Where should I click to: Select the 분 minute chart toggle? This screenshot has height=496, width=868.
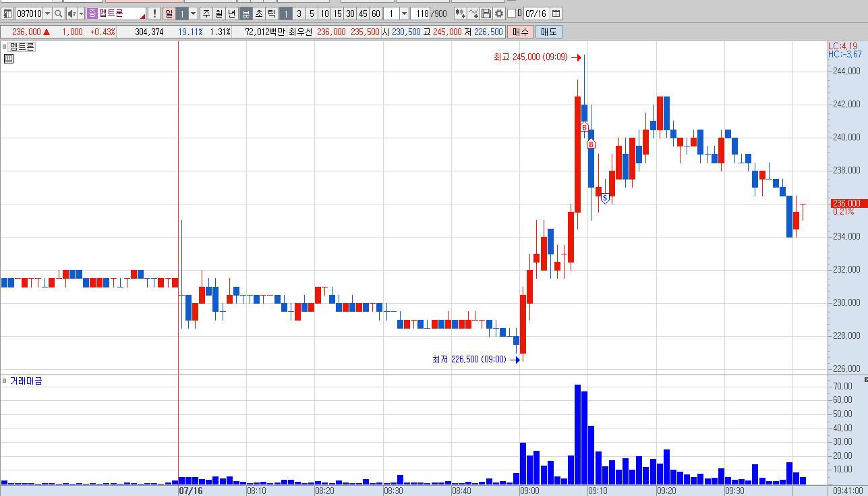(245, 13)
